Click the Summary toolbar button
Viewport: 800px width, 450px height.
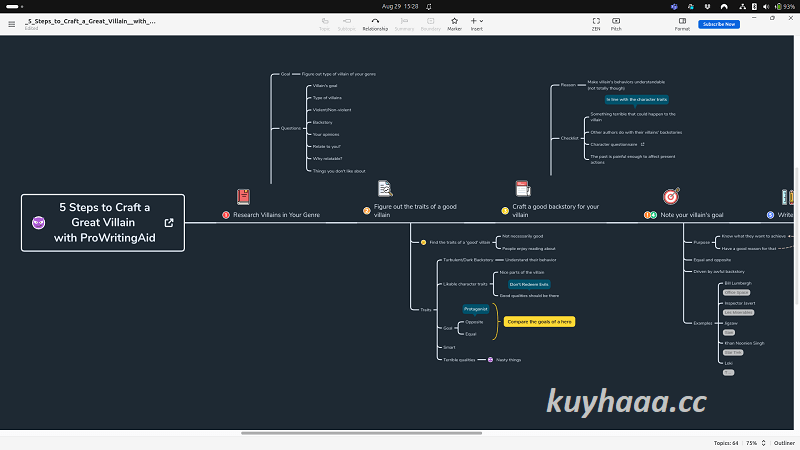(x=404, y=24)
